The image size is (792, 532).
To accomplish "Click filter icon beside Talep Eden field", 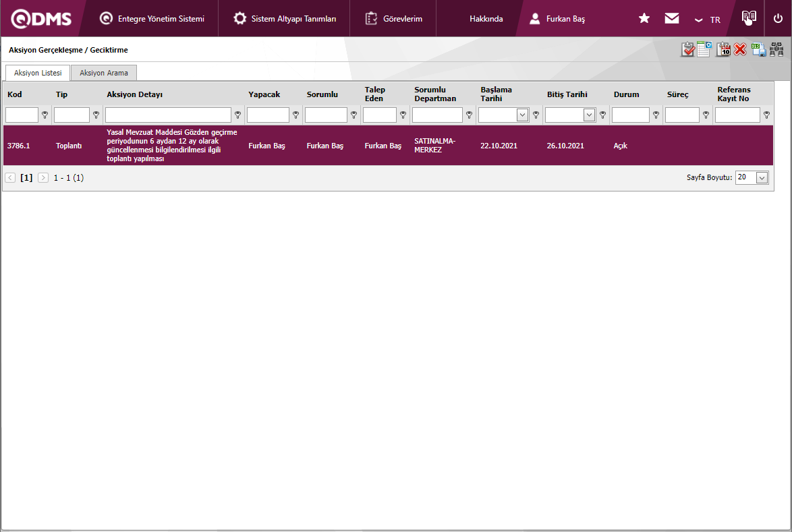I will click(x=403, y=115).
